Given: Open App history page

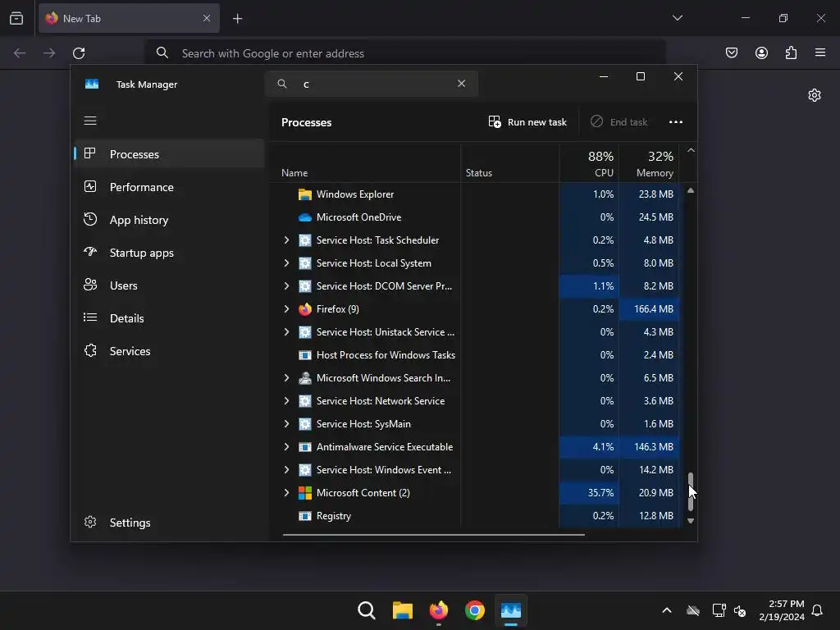Looking at the screenshot, I should [x=169, y=220].
